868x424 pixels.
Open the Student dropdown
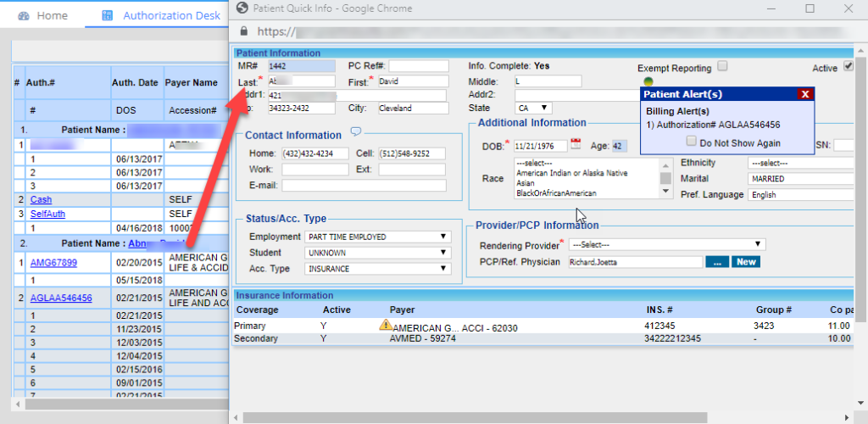(x=377, y=253)
